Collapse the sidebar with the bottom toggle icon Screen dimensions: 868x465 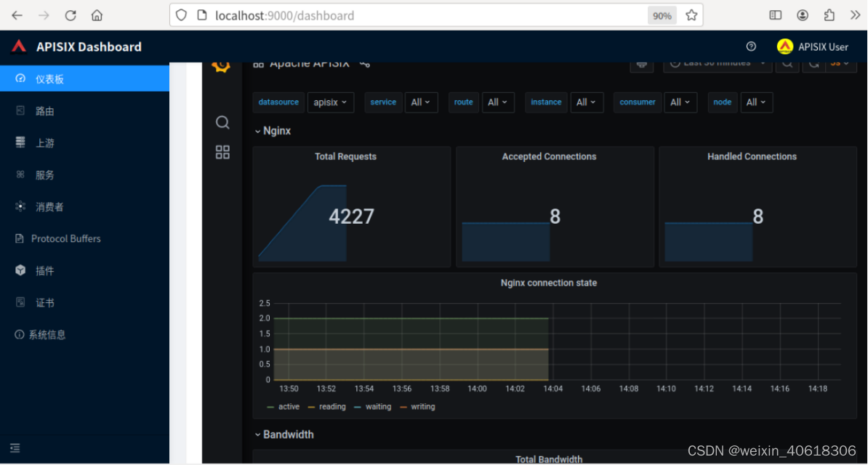15,448
